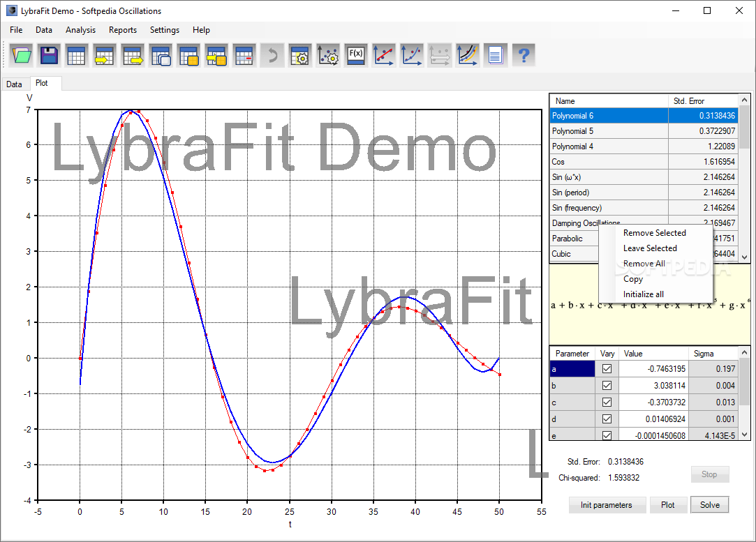The height and width of the screenshot is (542, 756).
Task: Click the red linear fit line icon
Action: 384,55
